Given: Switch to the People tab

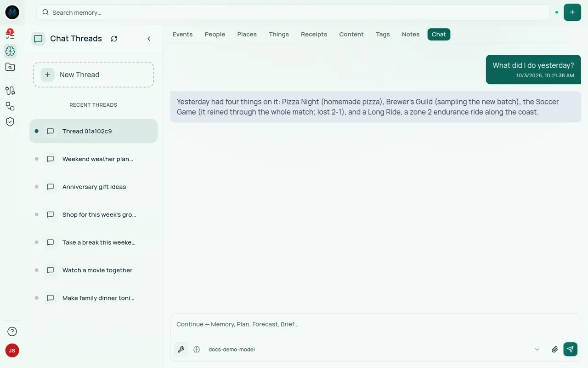Looking at the screenshot, I should [x=215, y=34].
